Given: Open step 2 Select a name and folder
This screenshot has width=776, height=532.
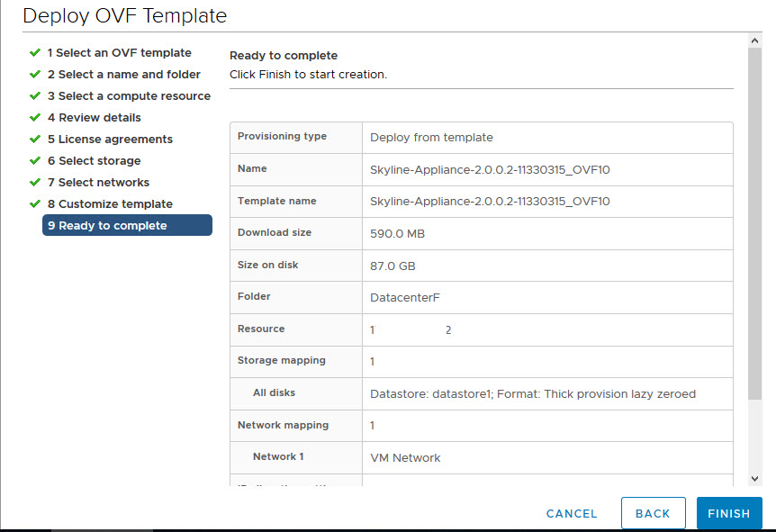Looking at the screenshot, I should pos(123,75).
